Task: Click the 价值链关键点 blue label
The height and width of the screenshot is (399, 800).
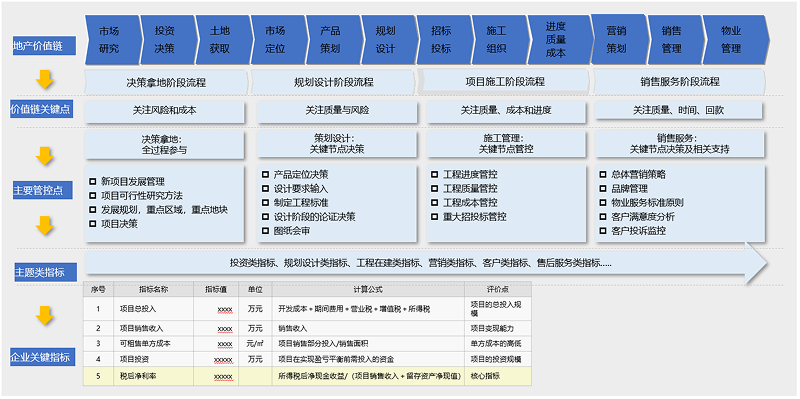Action: tap(42, 109)
